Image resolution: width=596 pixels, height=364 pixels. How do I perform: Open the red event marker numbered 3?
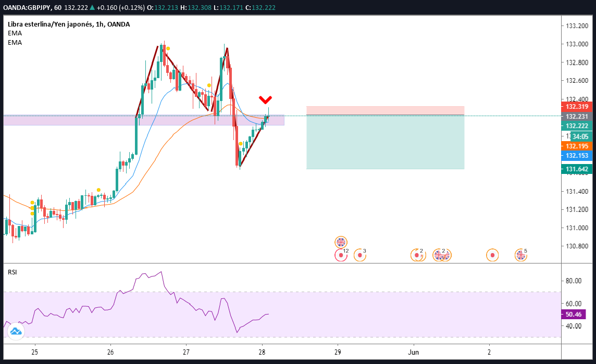[x=359, y=255]
